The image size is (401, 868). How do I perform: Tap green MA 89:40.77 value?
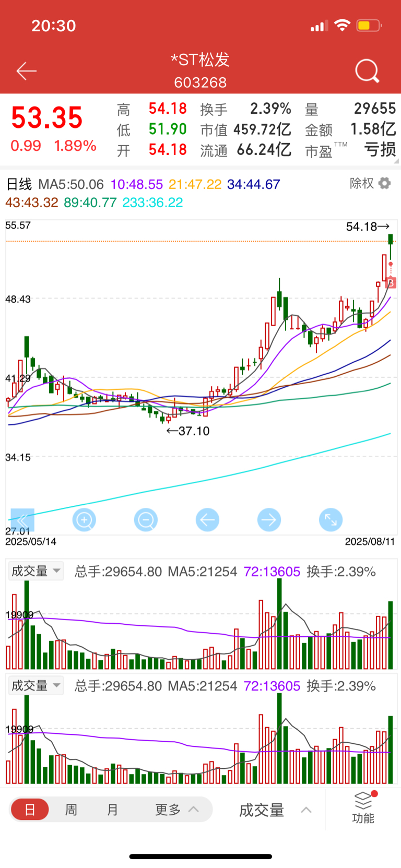pyautogui.click(x=90, y=203)
